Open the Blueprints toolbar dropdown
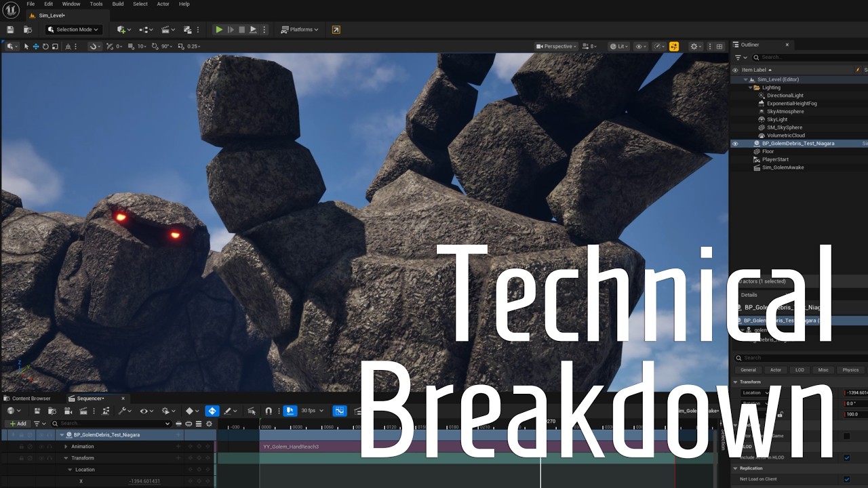Image resolution: width=868 pixels, height=488 pixels. 146,30
